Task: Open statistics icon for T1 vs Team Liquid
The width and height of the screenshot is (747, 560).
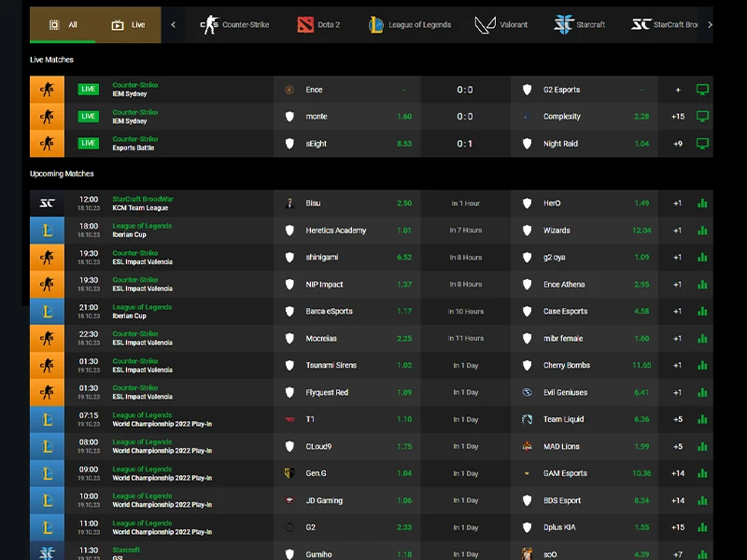Action: tap(702, 419)
